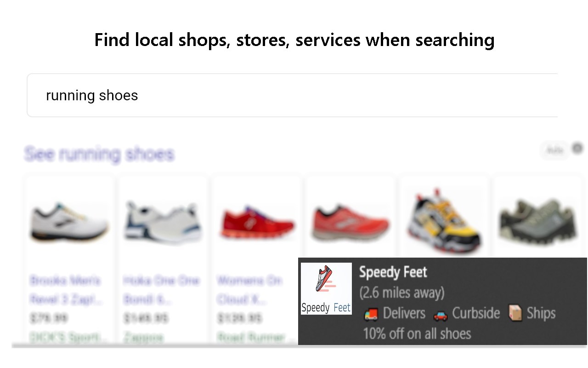Open the See running shoes heading link
The height and width of the screenshot is (368, 588).
[99, 154]
